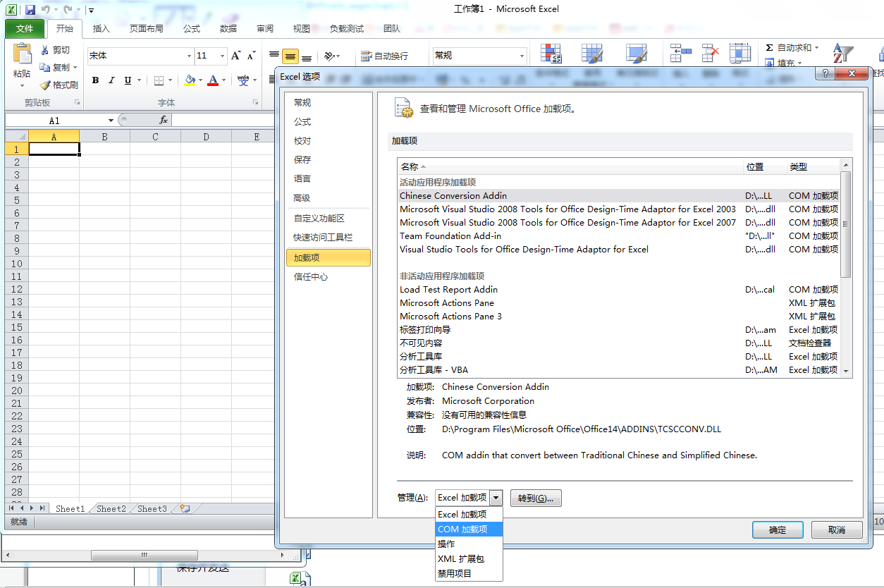
Task: Toggle Italic formatting
Action: (111, 80)
